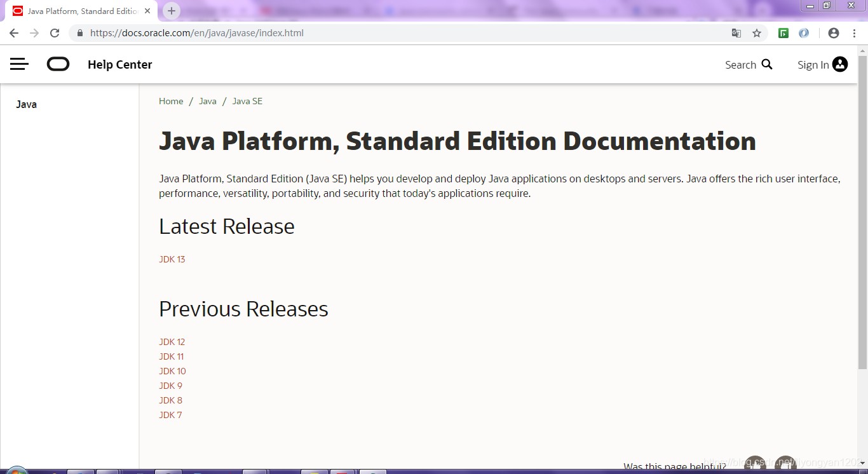This screenshot has width=868, height=474.
Task: Click Home breadcrumb link
Action: coord(171,101)
